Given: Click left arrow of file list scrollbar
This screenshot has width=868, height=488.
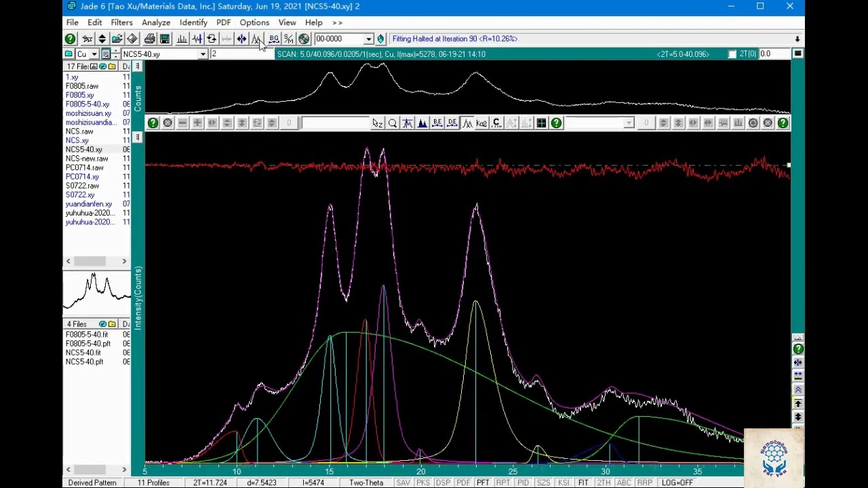Looking at the screenshot, I should coord(68,261).
